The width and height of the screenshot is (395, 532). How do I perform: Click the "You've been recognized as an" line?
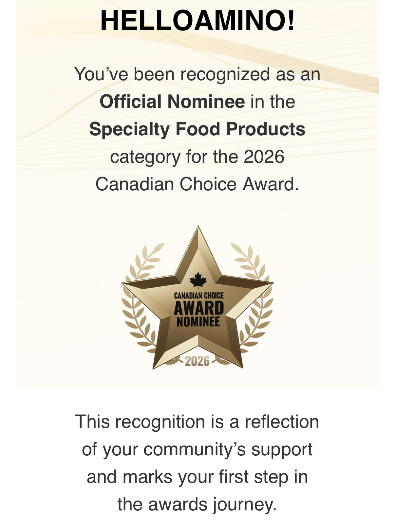[197, 74]
